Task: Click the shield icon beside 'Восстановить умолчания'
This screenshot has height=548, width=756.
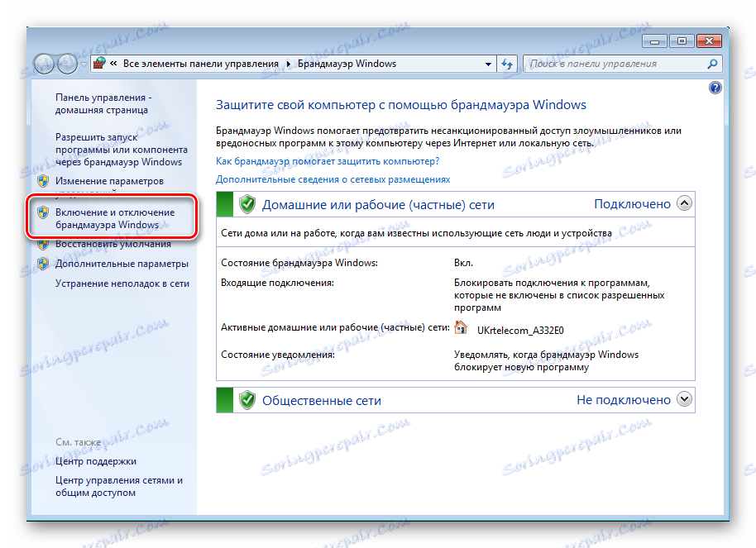Action: (x=43, y=244)
